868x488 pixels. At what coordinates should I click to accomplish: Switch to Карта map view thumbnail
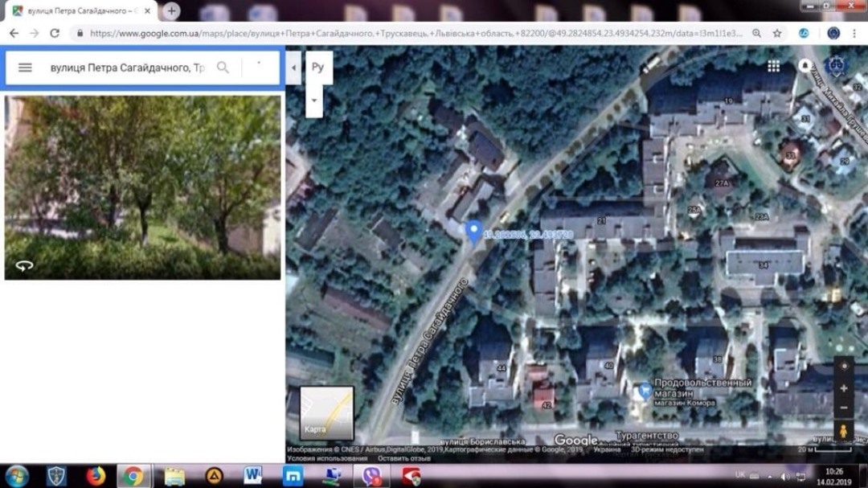point(326,413)
